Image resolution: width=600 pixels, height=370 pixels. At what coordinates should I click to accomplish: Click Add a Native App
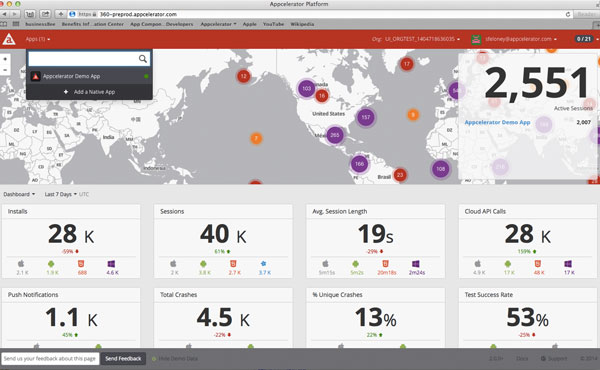(89, 92)
